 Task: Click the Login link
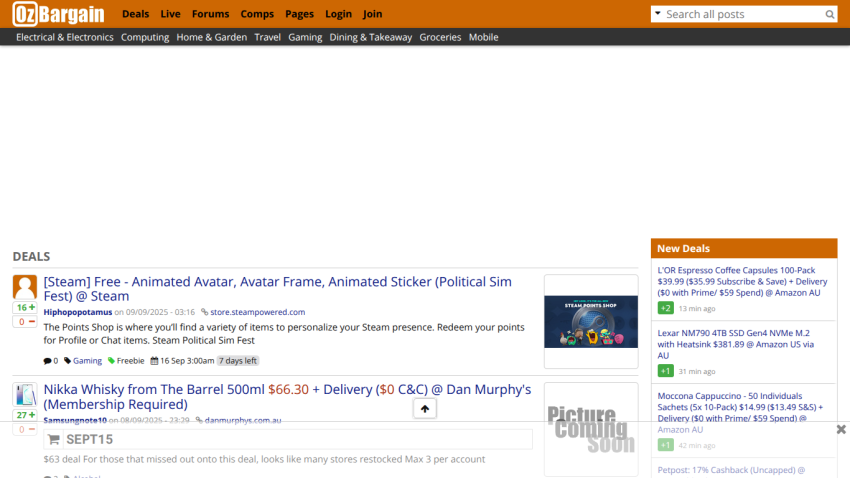[x=338, y=14]
